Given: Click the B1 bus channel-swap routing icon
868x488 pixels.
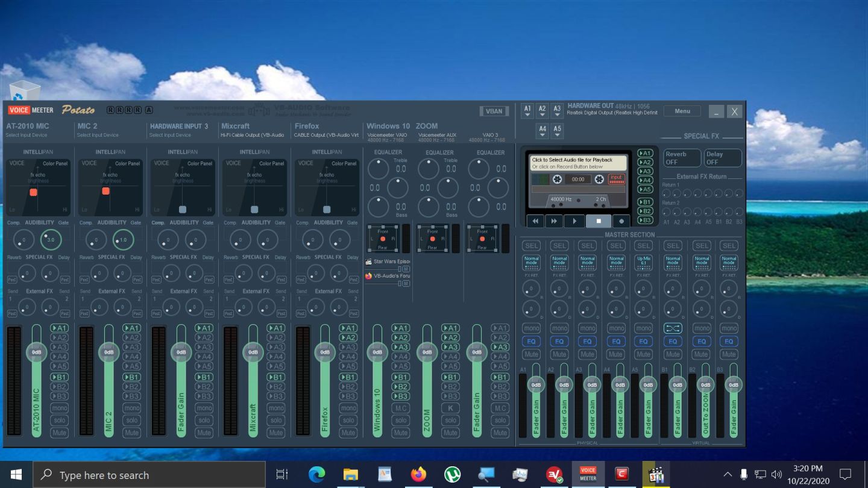Looking at the screenshot, I should click(672, 328).
